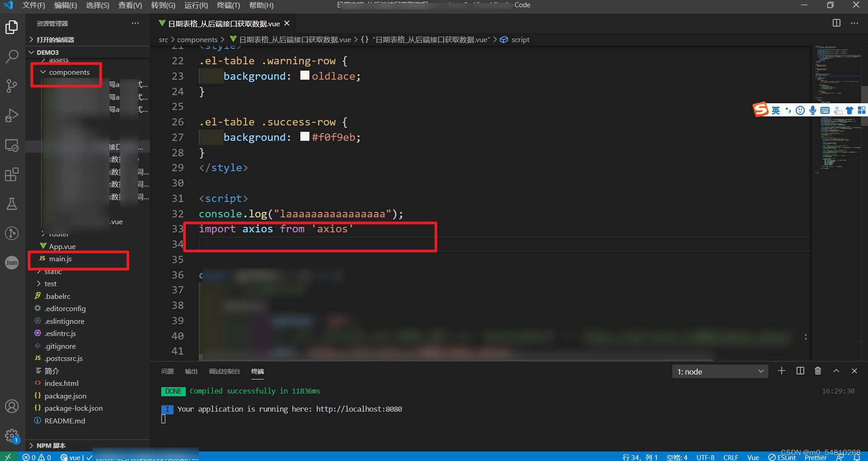
Task: Open the Extensions view
Action: 12,174
